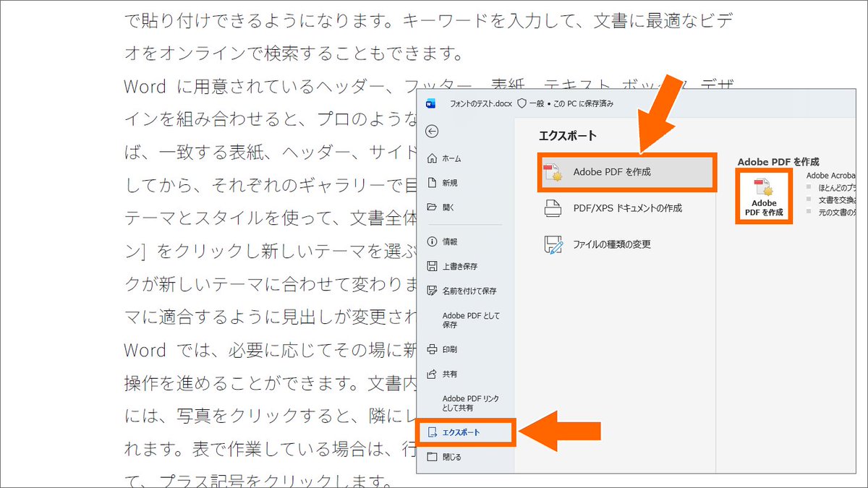Click the export icon beside エクスポート
The height and width of the screenshot is (488, 868).
pos(433,432)
